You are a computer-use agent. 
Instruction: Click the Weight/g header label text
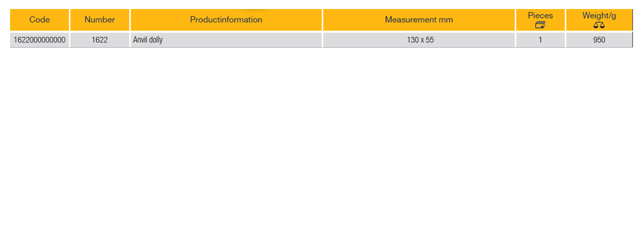(599, 16)
